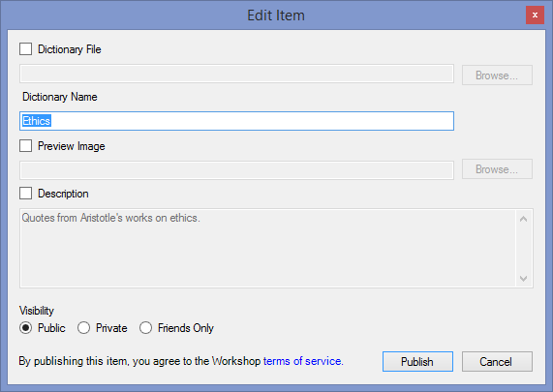Viewport: 553px width, 392px height.
Task: Click the Description scrollbar track
Action: click(524, 249)
